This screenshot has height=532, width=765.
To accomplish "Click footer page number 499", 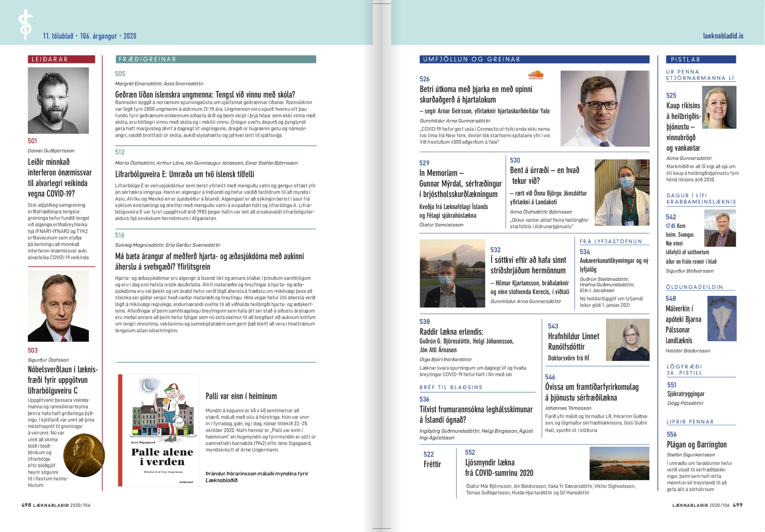I will tap(738, 505).
